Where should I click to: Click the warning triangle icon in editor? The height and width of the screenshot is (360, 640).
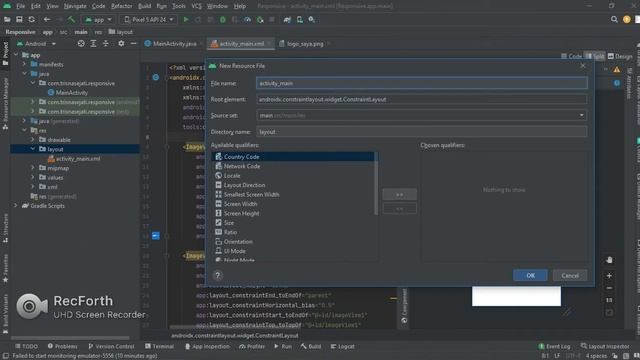point(616,70)
